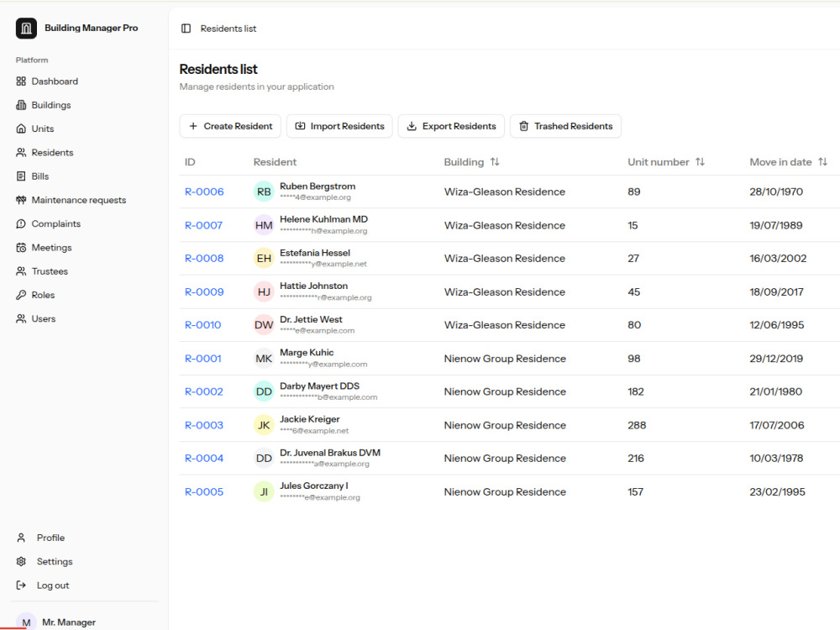This screenshot has height=630, width=840.
Task: Click the Create Resident button
Action: coord(230,126)
